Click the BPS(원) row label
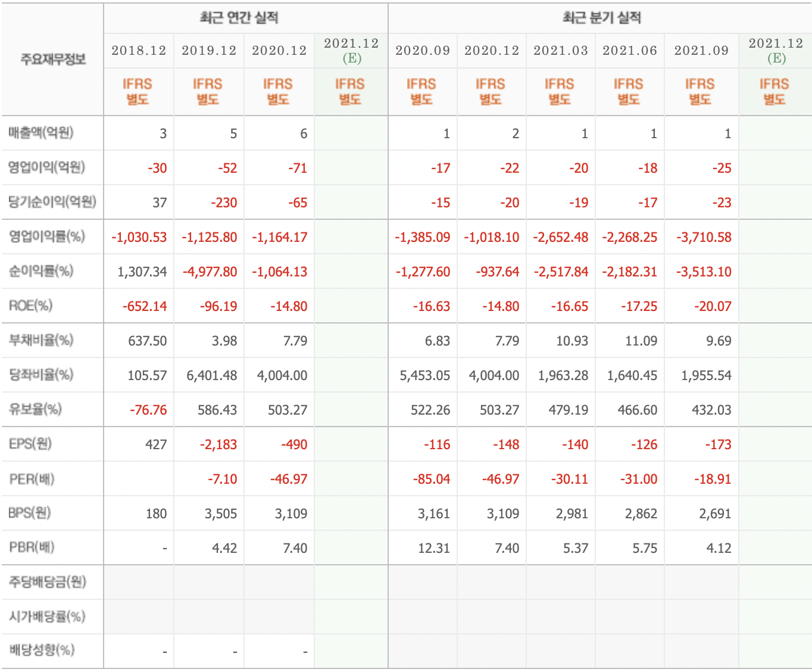 pyautogui.click(x=30, y=513)
